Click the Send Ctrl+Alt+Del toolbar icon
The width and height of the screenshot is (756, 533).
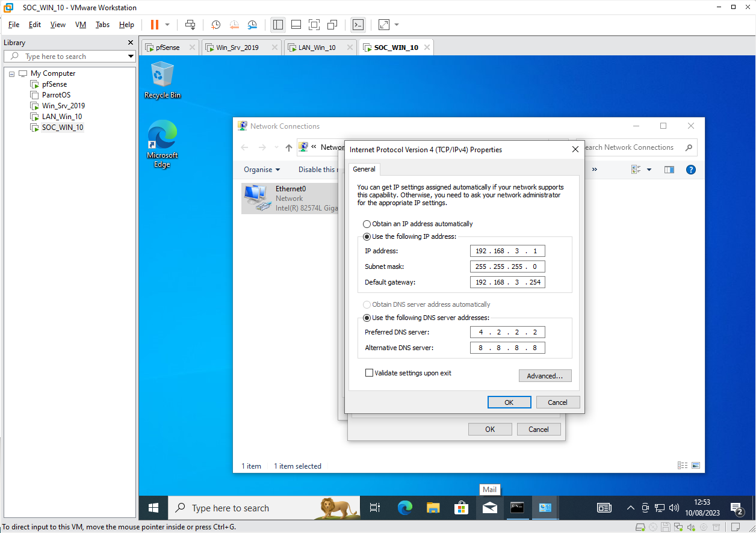tap(190, 25)
